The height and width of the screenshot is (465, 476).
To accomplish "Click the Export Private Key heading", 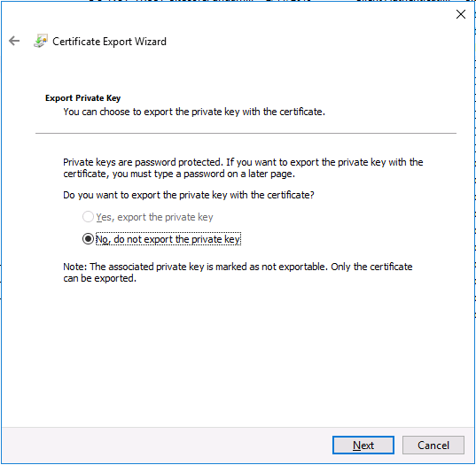I will pos(82,98).
